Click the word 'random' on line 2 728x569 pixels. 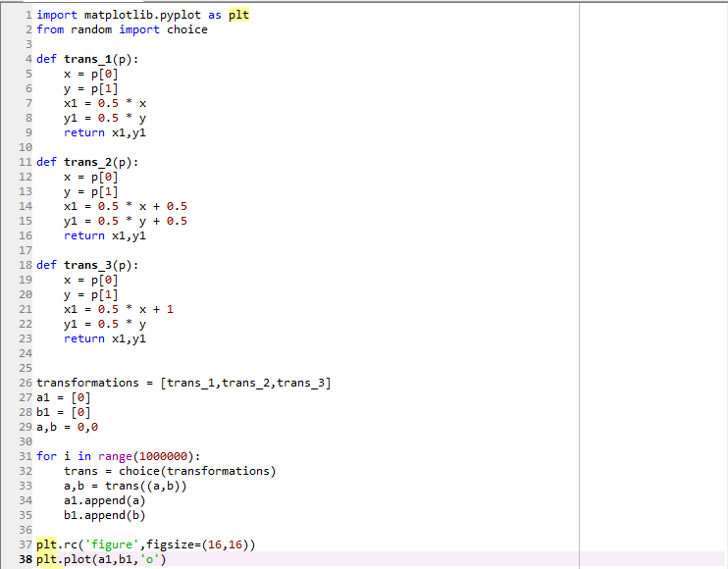91,29
